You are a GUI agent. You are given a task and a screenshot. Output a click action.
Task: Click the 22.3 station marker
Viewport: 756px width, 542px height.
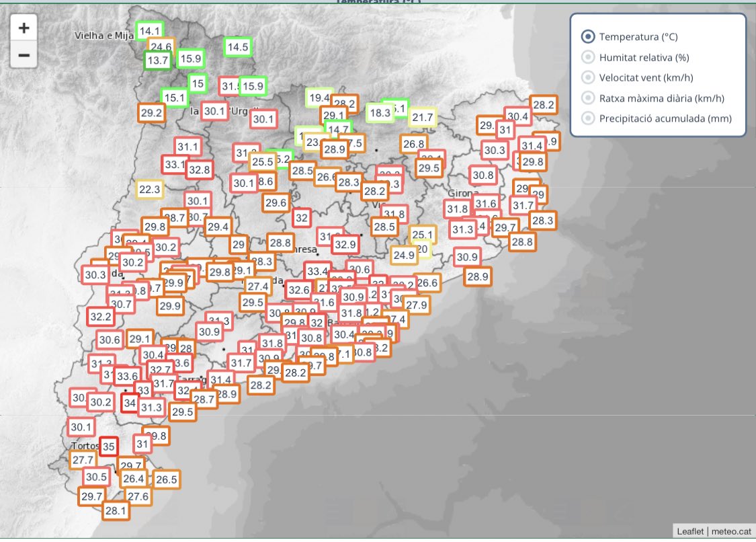coord(149,189)
